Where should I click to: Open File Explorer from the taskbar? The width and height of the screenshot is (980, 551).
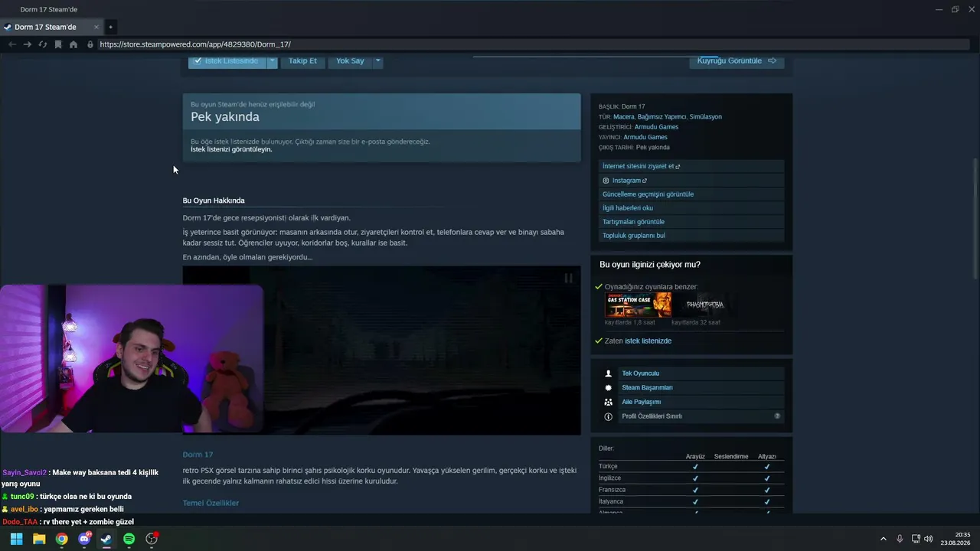[39, 539]
